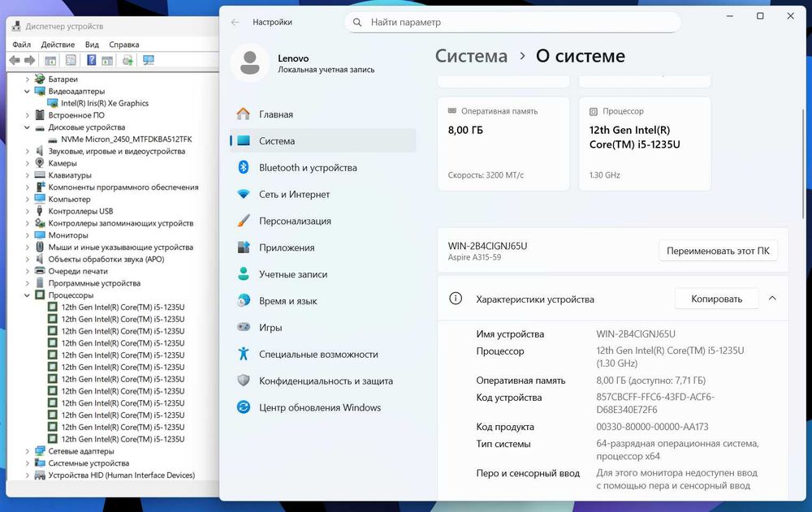Click the Очереди печати printer icon

40,271
